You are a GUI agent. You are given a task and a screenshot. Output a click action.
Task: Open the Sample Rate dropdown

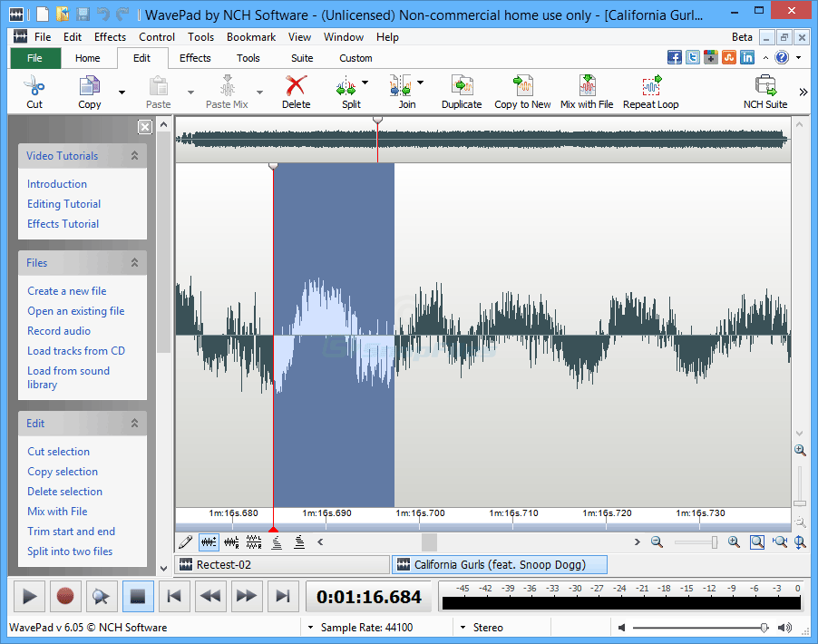[310, 628]
